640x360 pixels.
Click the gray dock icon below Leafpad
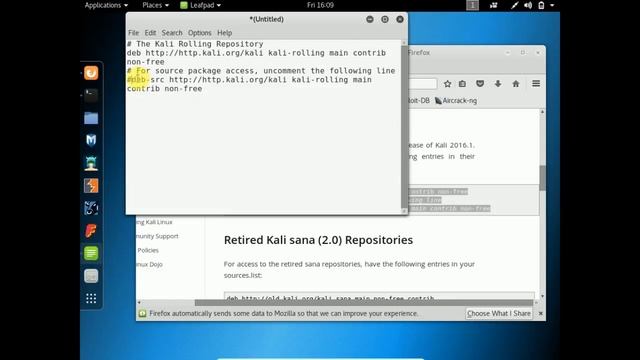click(91, 276)
